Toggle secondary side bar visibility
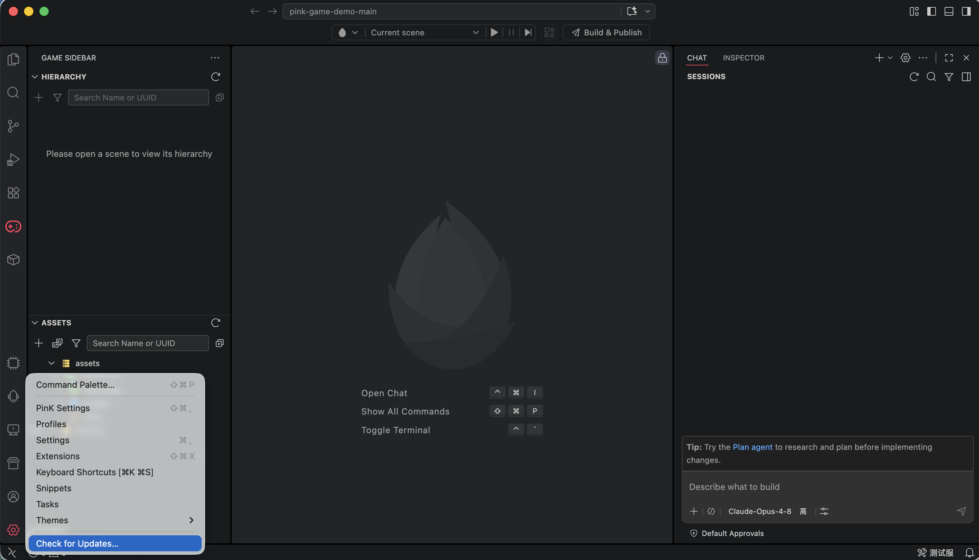The width and height of the screenshot is (979, 560). [966, 11]
